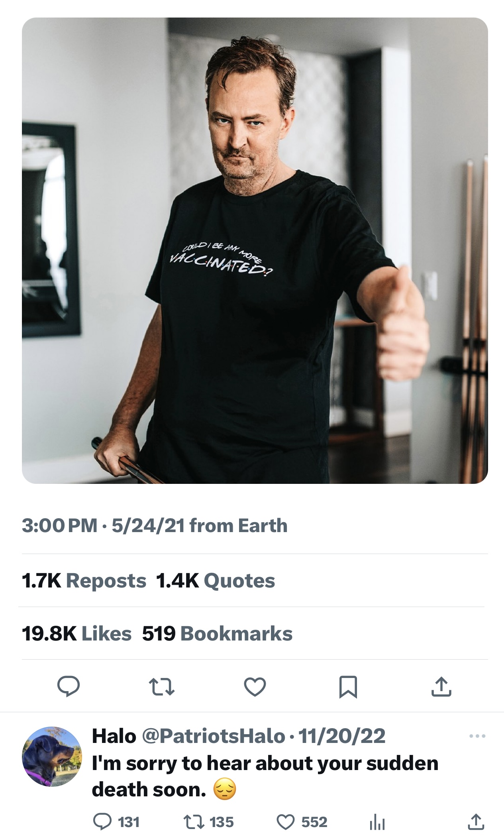Open the three-dot menu on Halo's reply
Screen dimensions: 504x837
click(477, 736)
